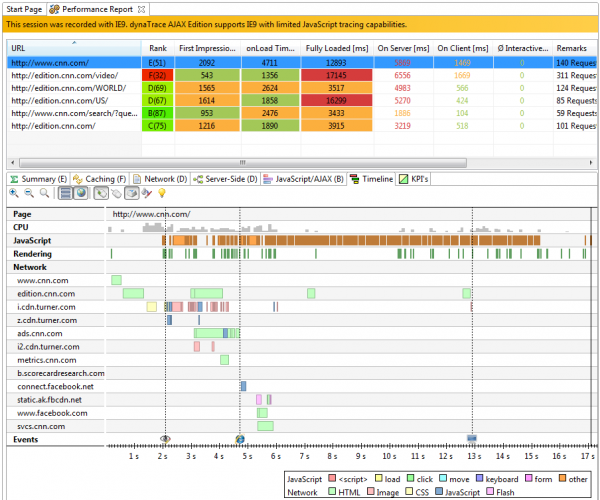Screen dimensions: 600x500
Task: Toggle the gray mouse events button
Action: coord(116,194)
